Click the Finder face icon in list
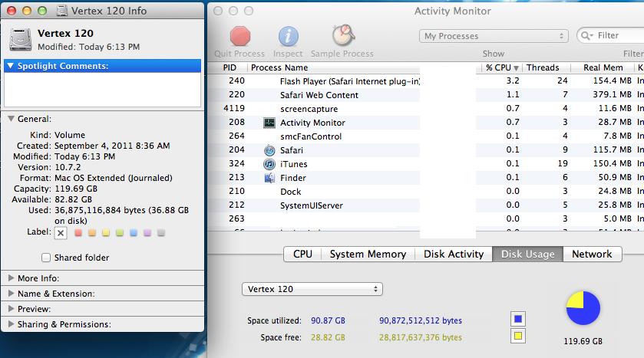Image resolution: width=644 pixels, height=358 pixels. [x=269, y=178]
